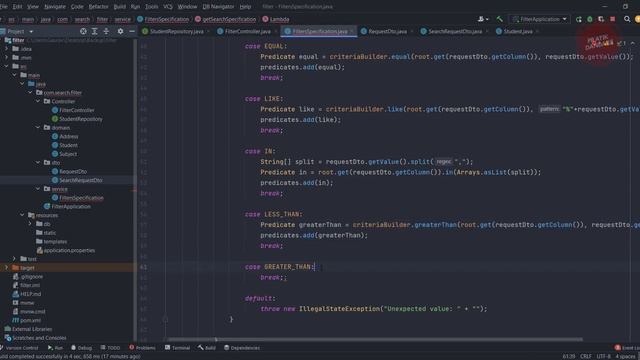Switch to SearchRequestDto.java tab

(455, 31)
